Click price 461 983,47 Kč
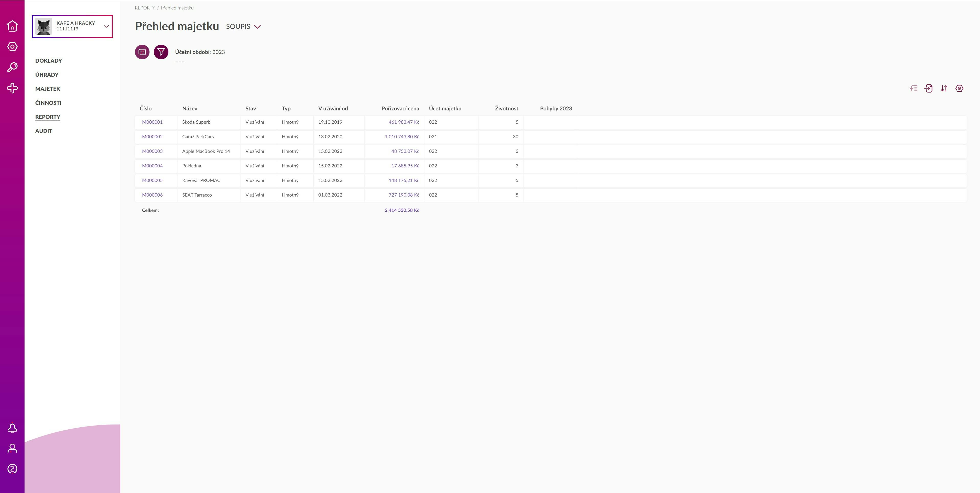 tap(404, 122)
